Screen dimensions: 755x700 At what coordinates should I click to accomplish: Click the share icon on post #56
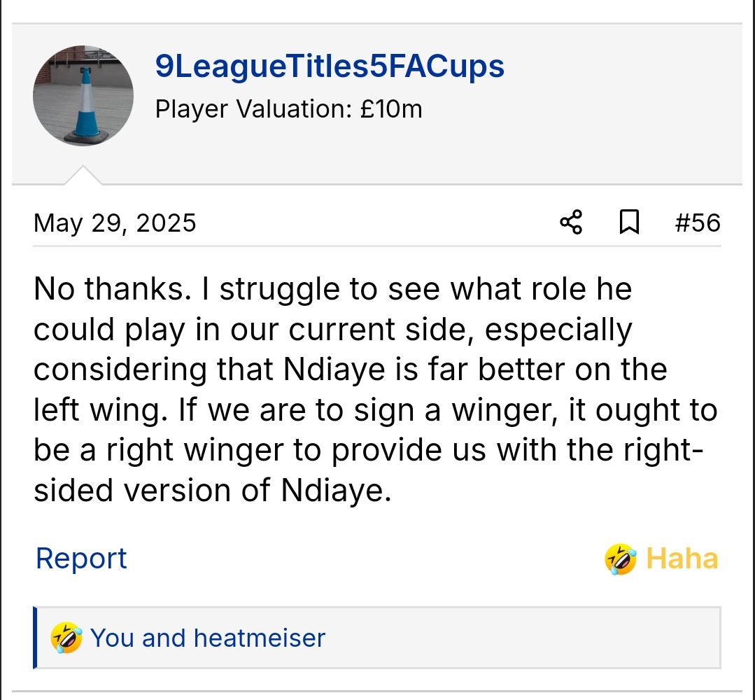(571, 223)
